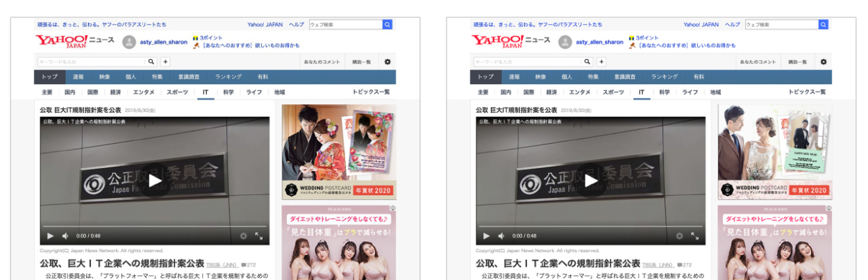Screen dimensions: 868x280
Task: Click comment count 272 icon, left page
Action: click(x=244, y=265)
